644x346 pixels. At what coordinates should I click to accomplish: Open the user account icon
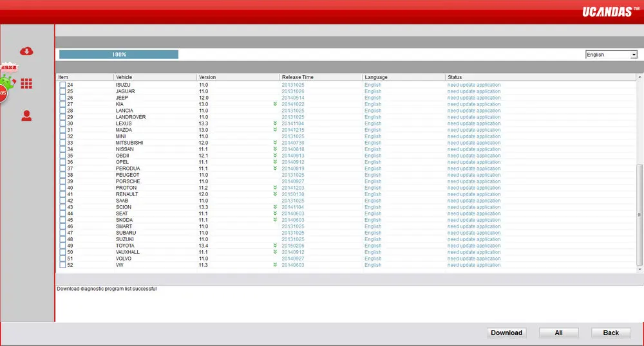[x=26, y=116]
